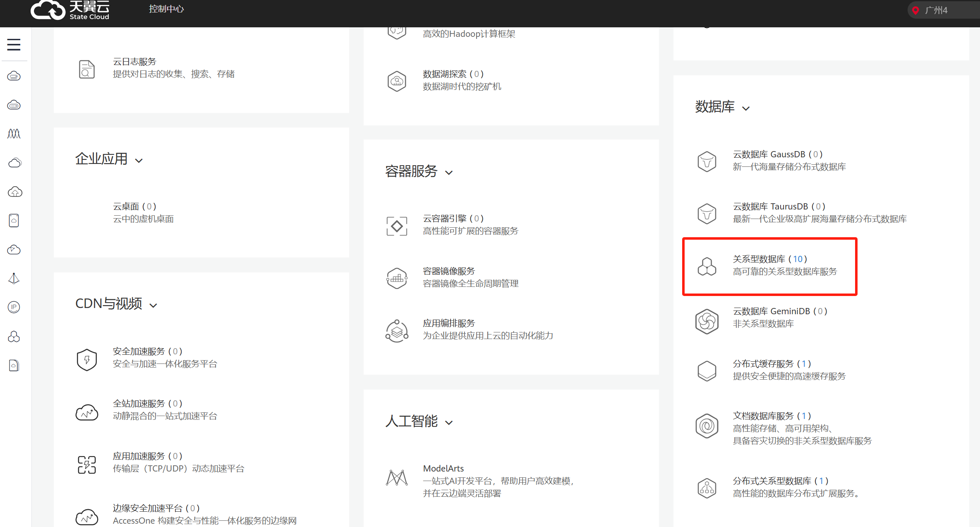Collapse the 容器服务 section chevron
The width and height of the screenshot is (980, 527).
click(449, 173)
